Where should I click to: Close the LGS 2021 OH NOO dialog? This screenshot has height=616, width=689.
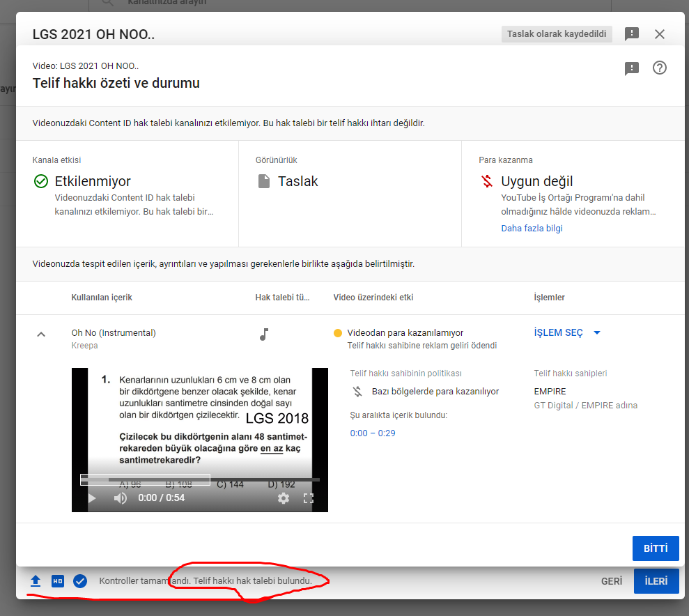click(x=659, y=34)
